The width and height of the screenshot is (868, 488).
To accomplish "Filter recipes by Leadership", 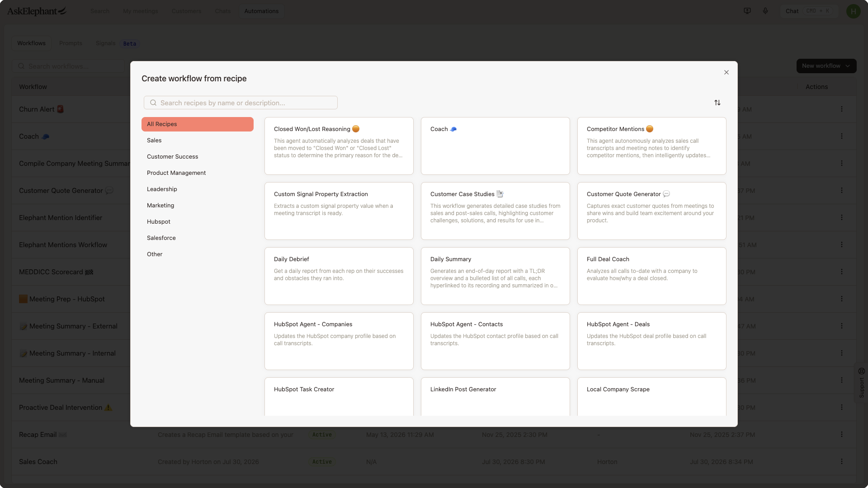I will (198, 189).
